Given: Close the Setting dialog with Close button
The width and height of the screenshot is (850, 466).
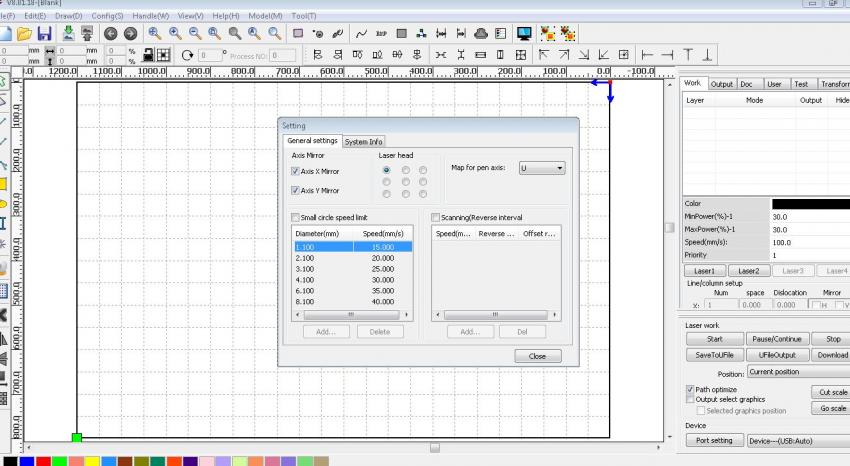Looking at the screenshot, I should 537,356.
